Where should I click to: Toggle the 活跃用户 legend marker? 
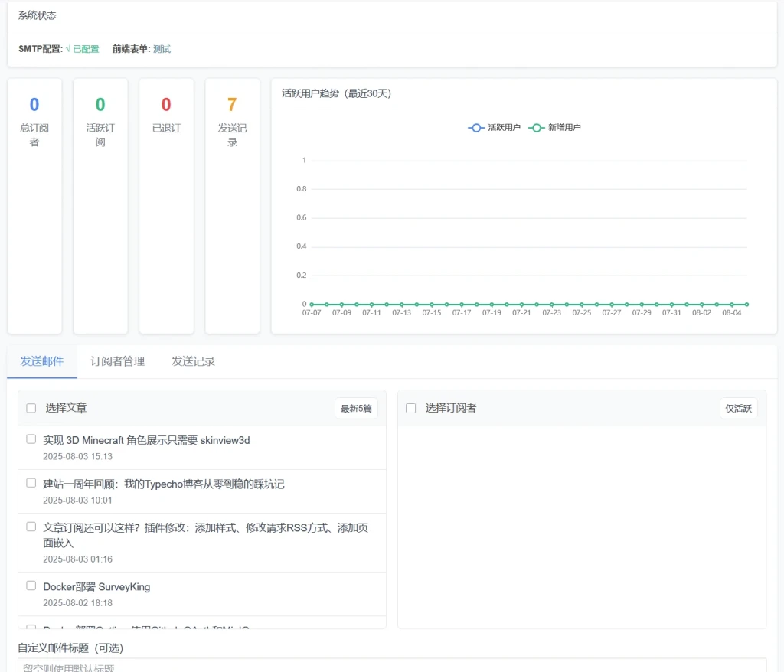click(476, 128)
